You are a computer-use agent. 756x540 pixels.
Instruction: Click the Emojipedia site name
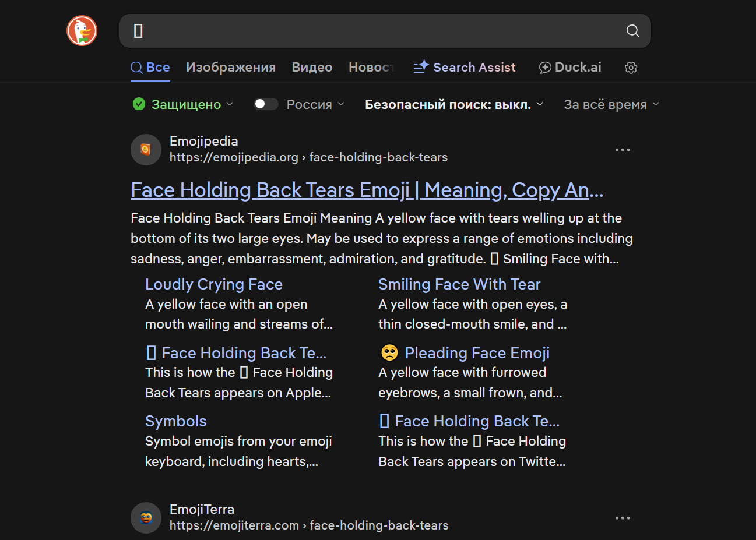(x=204, y=141)
